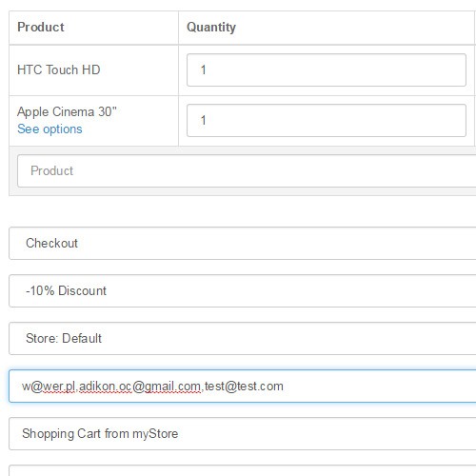Click the Apple Cinema 30" quantity field
Image resolution: width=476 pixels, height=476 pixels.
tap(327, 120)
